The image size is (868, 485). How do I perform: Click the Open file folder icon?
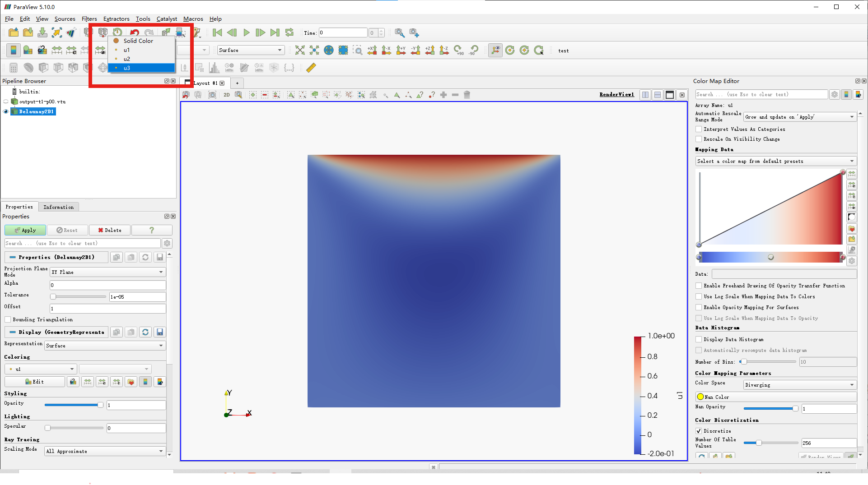(13, 32)
